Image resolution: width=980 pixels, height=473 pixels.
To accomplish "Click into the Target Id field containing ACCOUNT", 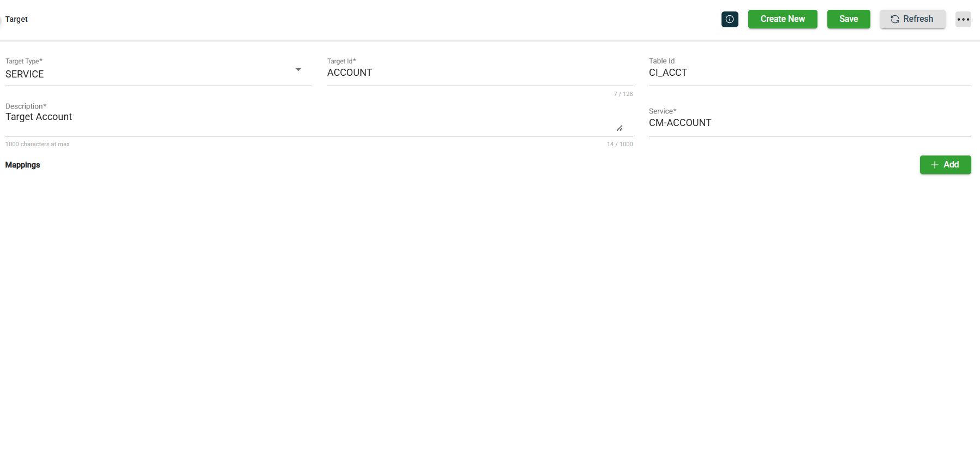I will pyautogui.click(x=479, y=73).
